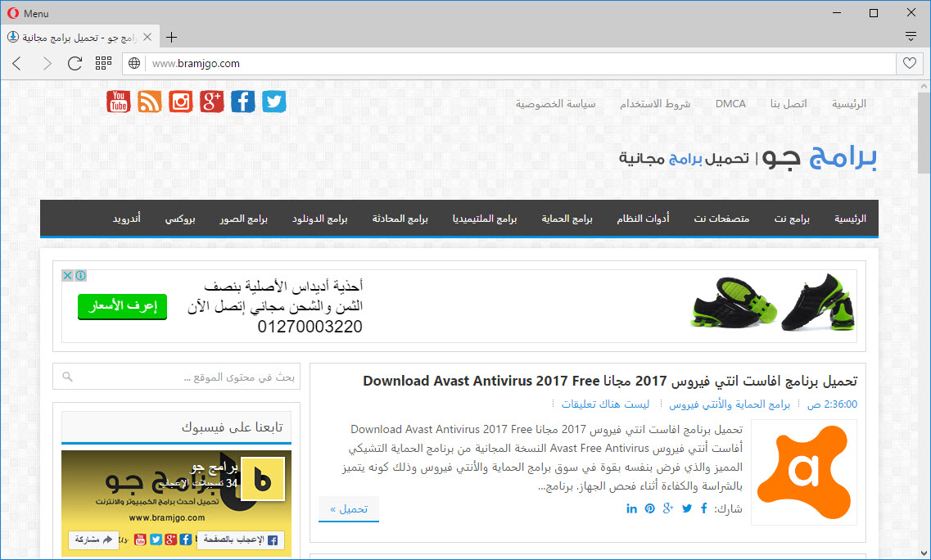Bookmark page with heart icon
This screenshot has width=931, height=560.
909,63
